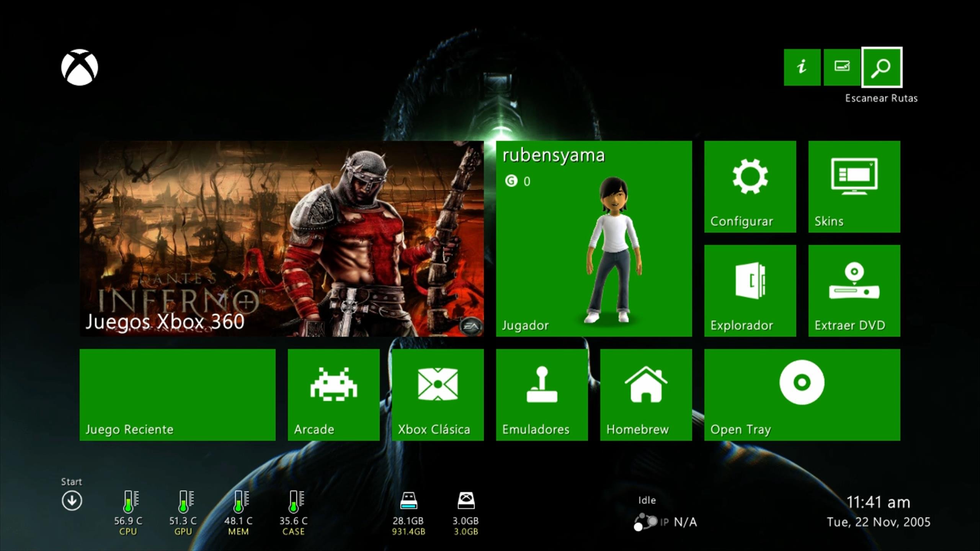This screenshot has height=551, width=980.
Task: Click the CPU temperature thermometer icon
Action: click(131, 502)
